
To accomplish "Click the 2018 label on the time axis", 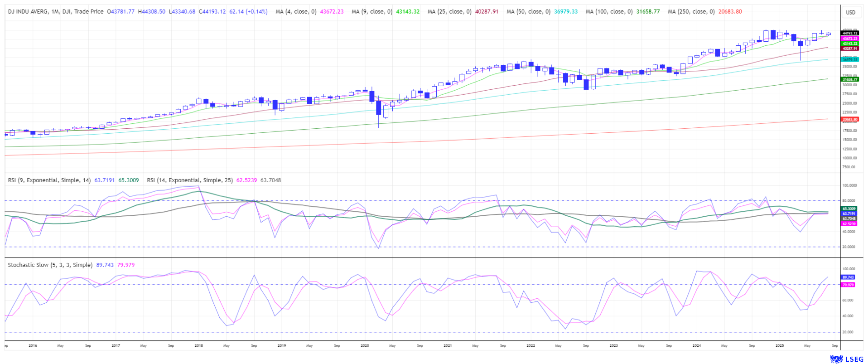I will click(x=198, y=345).
